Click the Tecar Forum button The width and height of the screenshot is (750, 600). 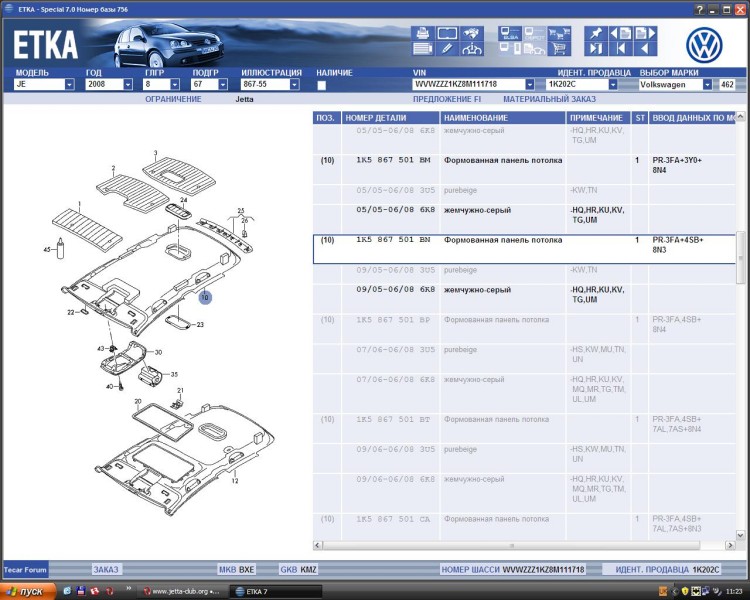click(25, 569)
